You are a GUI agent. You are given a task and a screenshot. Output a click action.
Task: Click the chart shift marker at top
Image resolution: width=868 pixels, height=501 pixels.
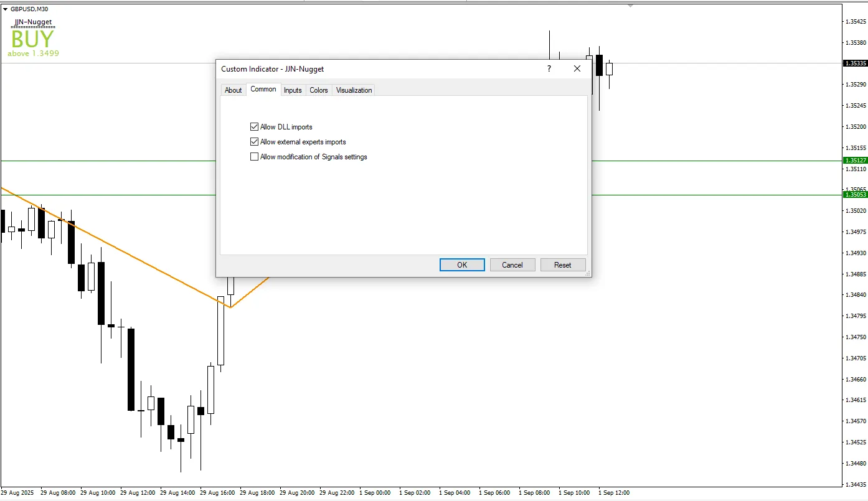(630, 6)
